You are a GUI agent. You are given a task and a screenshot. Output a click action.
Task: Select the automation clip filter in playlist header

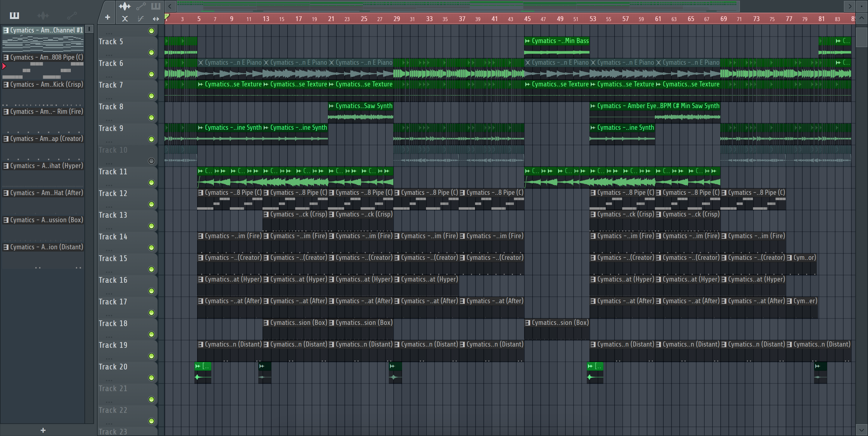pyautogui.click(x=141, y=6)
